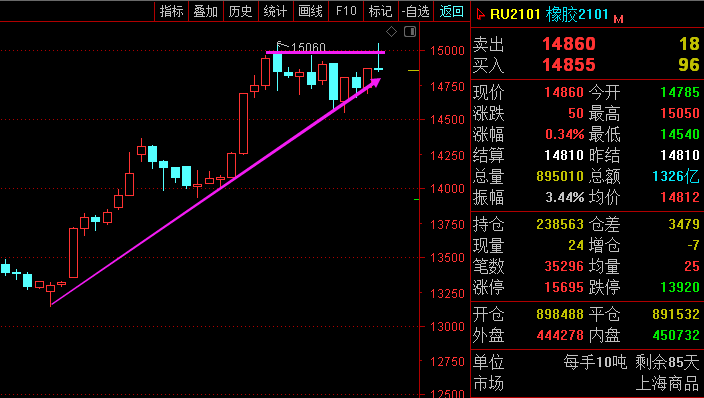Select the horizontal magenta resistance line
704x398 pixels.
tap(325, 53)
